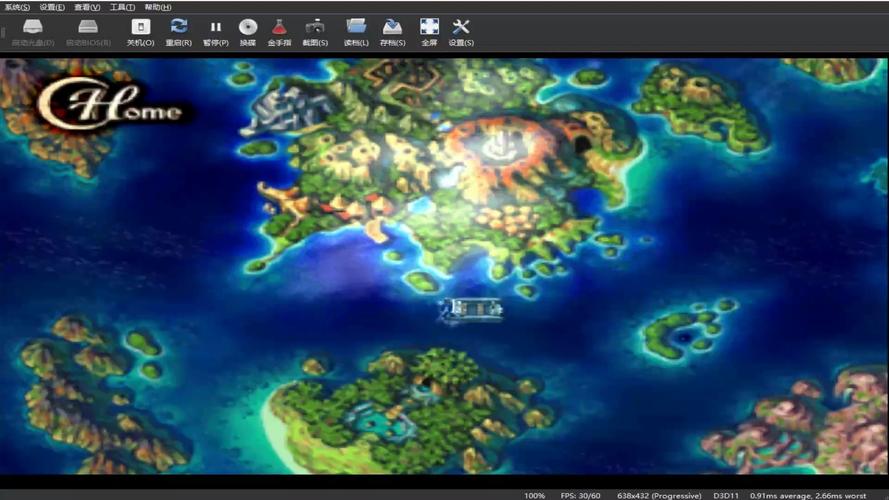This screenshot has height=500, width=889.
Task: Switch to 全屏 fullscreen mode
Action: (x=429, y=27)
